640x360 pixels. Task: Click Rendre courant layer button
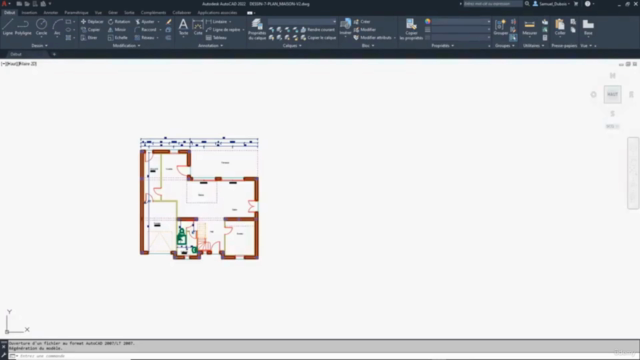(x=318, y=30)
